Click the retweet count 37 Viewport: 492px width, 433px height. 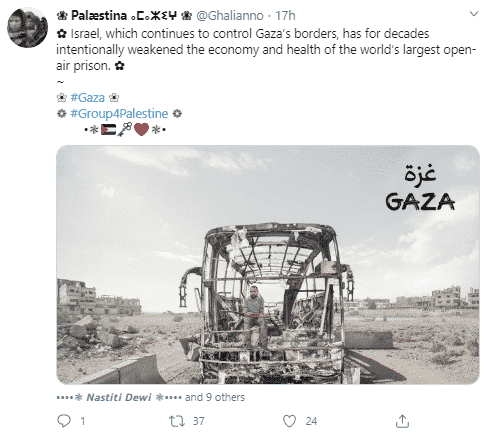pyautogui.click(x=199, y=421)
